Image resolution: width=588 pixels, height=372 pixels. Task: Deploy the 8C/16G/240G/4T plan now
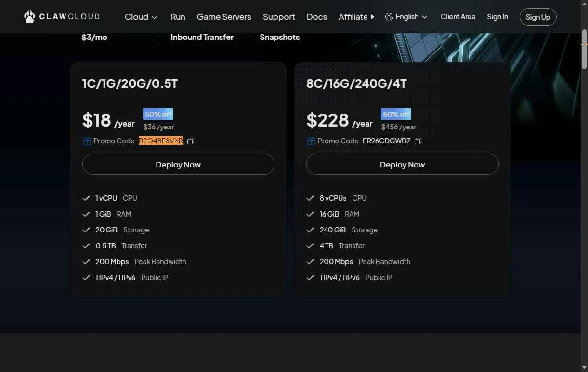[x=402, y=164]
